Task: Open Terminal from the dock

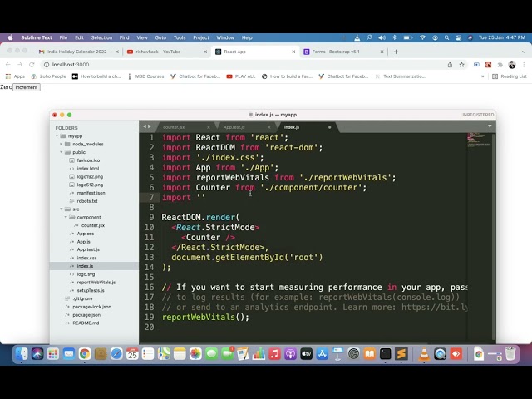Action: tap(386, 354)
